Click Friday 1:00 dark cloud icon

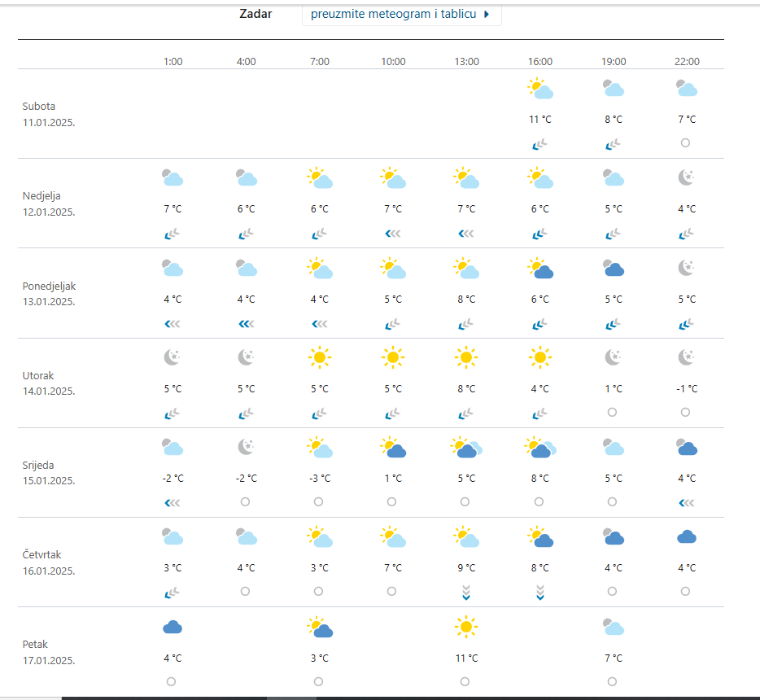[172, 627]
